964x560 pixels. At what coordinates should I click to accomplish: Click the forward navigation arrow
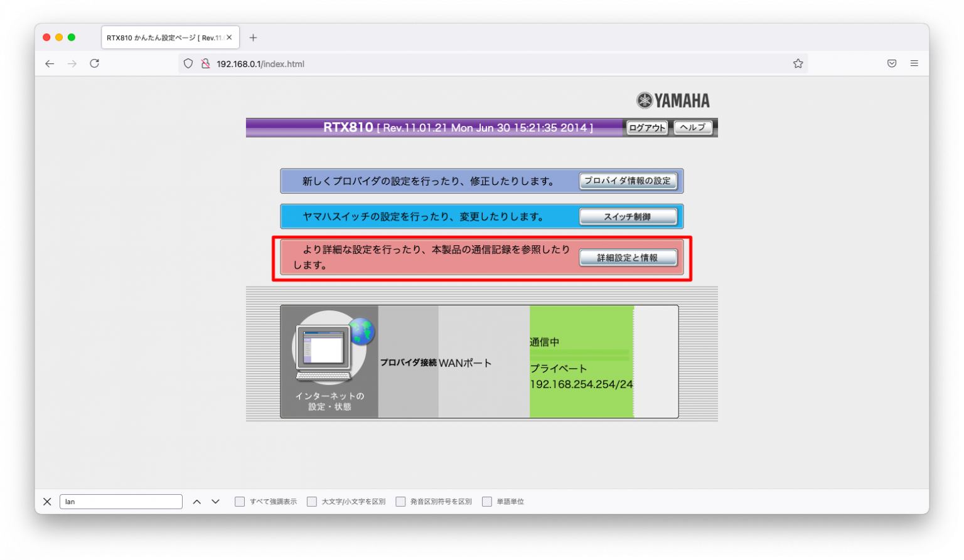[x=72, y=63]
